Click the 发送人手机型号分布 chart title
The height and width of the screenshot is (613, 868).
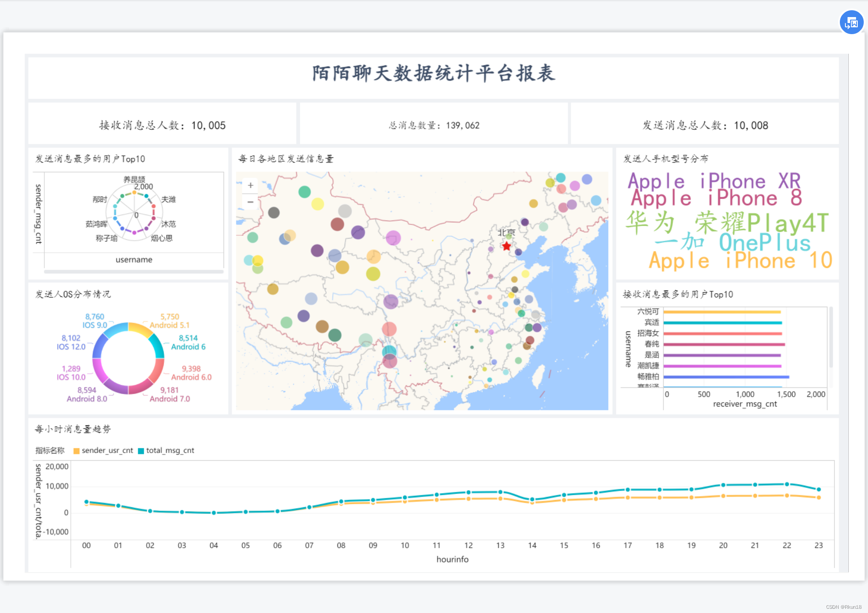[665, 159]
